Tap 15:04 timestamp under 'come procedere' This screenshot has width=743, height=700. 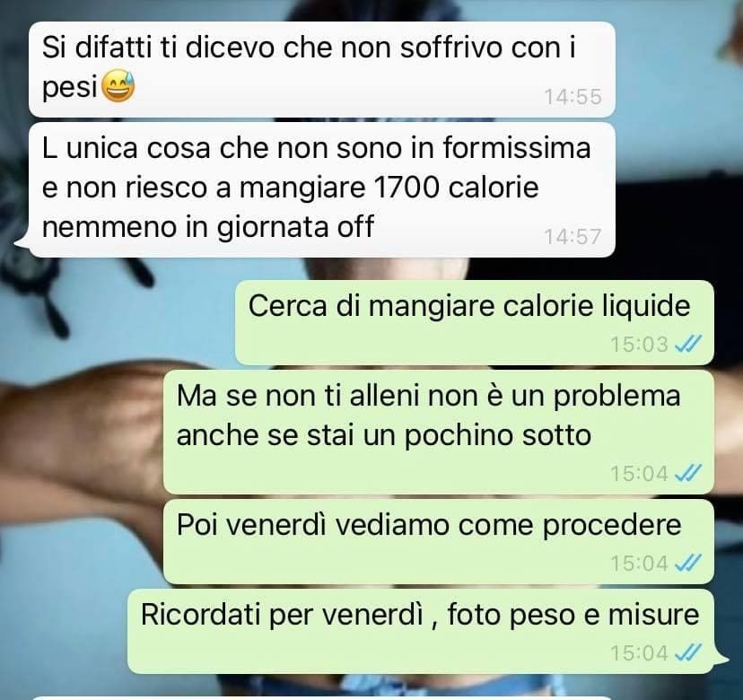(639, 563)
